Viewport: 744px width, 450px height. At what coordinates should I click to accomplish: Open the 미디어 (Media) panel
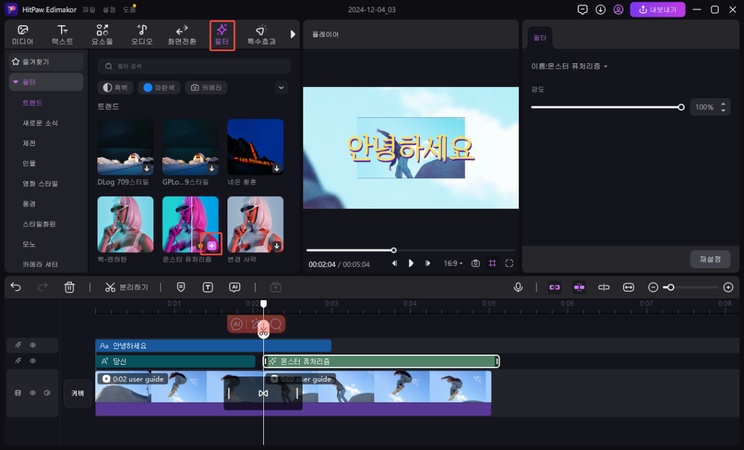(23, 35)
